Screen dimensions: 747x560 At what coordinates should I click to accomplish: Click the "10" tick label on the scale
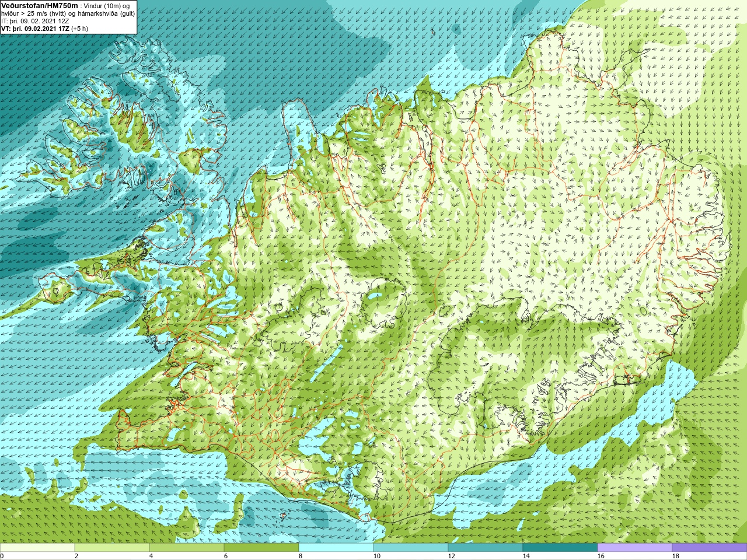pyautogui.click(x=376, y=556)
